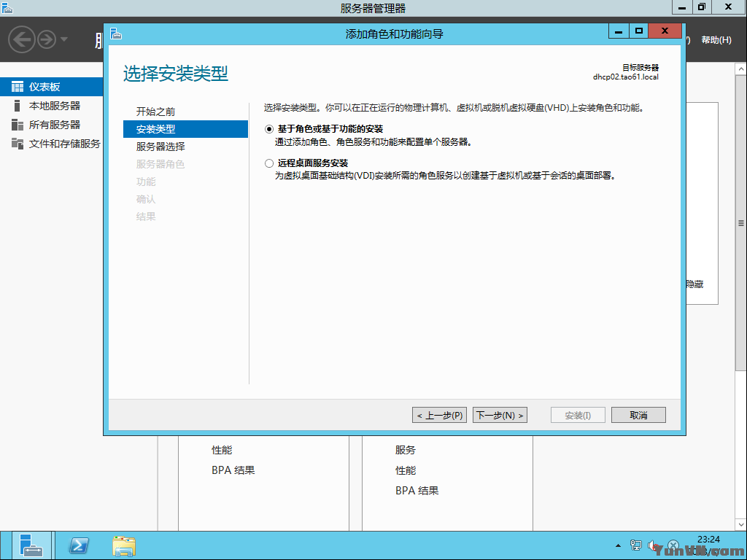Viewport: 747px width, 560px height.
Task: Select Remote Desktop Services installation radio
Action: [269, 163]
